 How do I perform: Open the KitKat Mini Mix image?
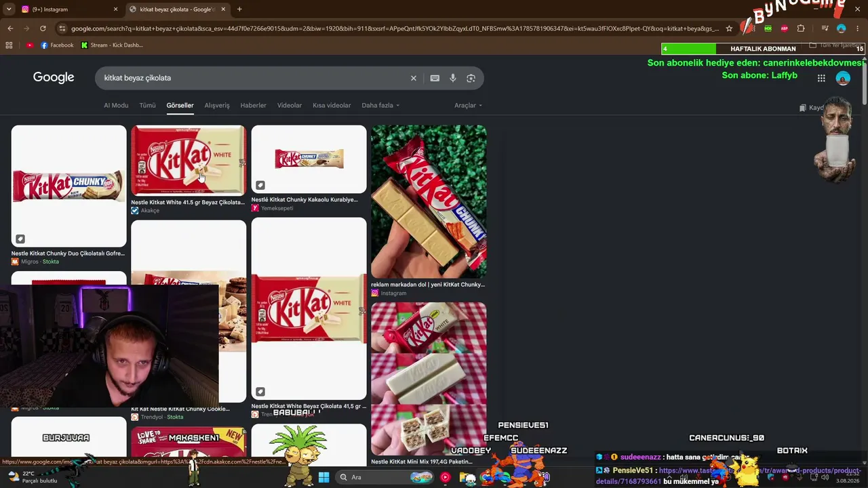pyautogui.click(x=429, y=378)
